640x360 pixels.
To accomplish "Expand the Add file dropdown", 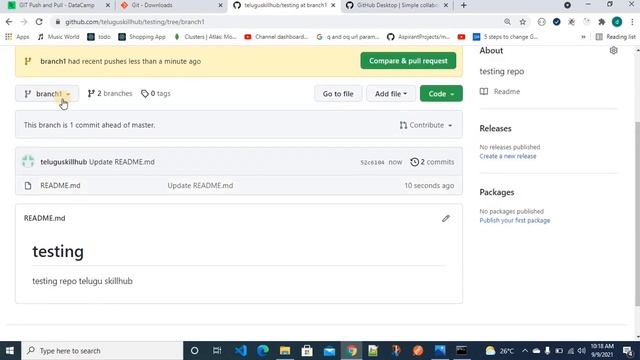I will point(391,93).
